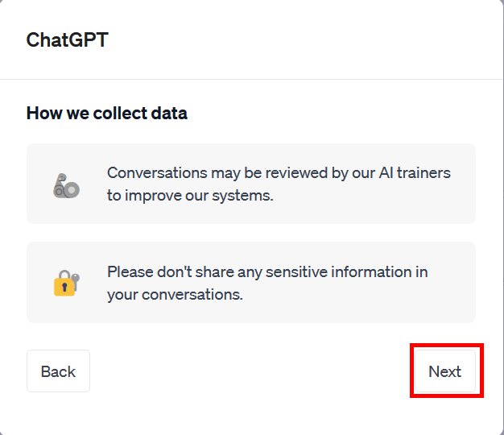Select the ChatGPT dialog title
Image resolution: width=504 pixels, height=435 pixels.
click(68, 39)
